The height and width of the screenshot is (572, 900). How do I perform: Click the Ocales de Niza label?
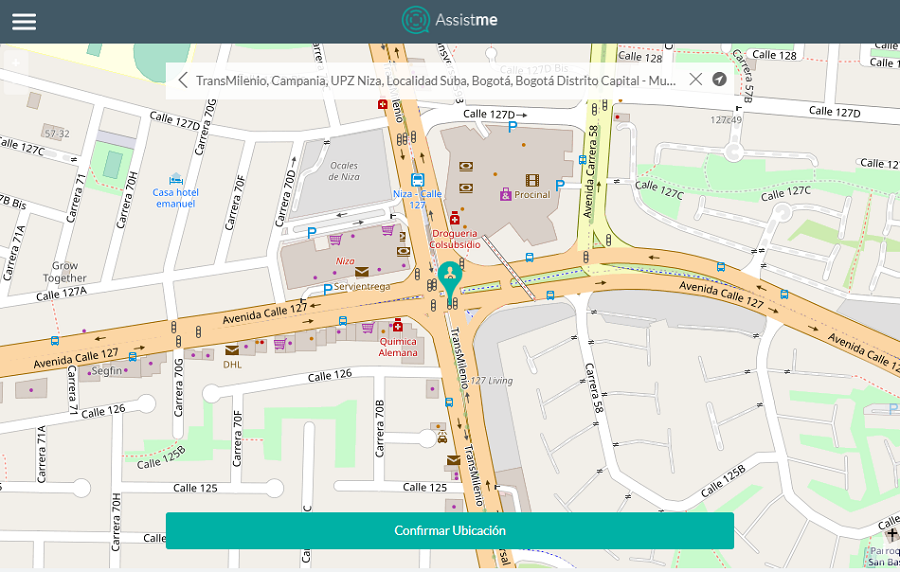click(x=344, y=171)
